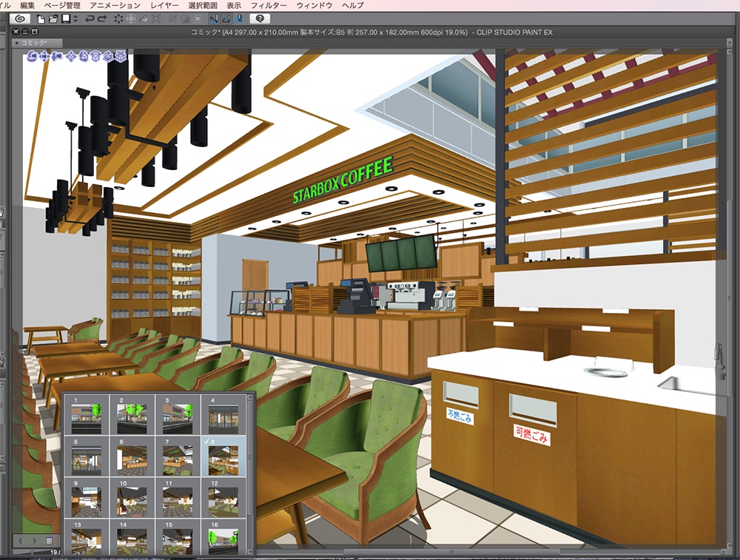Save the document with the disk icon

point(66,19)
